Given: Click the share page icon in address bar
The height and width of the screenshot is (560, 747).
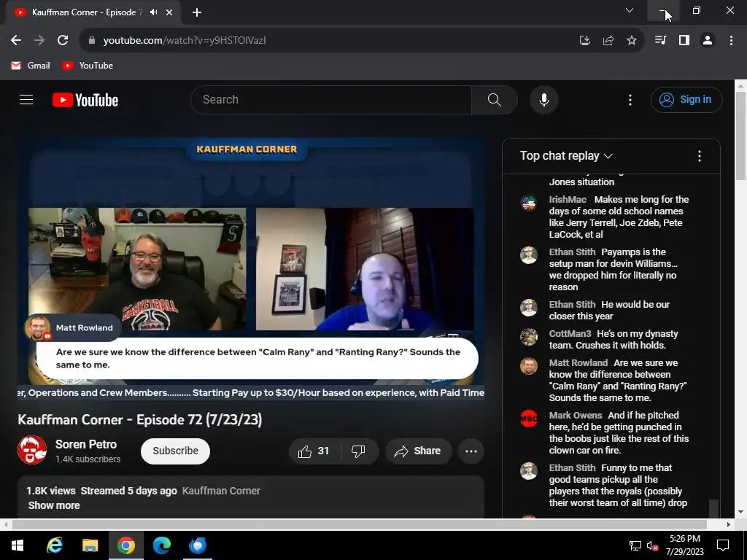Looking at the screenshot, I should click(x=608, y=41).
